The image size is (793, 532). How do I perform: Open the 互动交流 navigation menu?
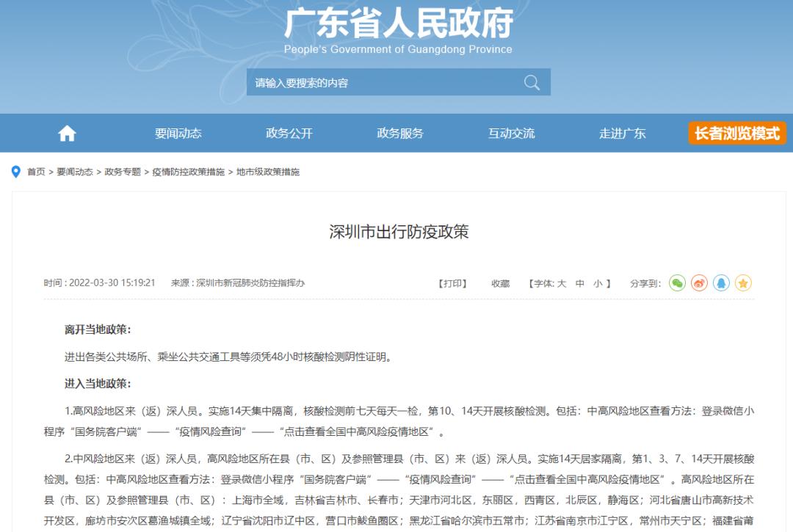click(x=512, y=134)
